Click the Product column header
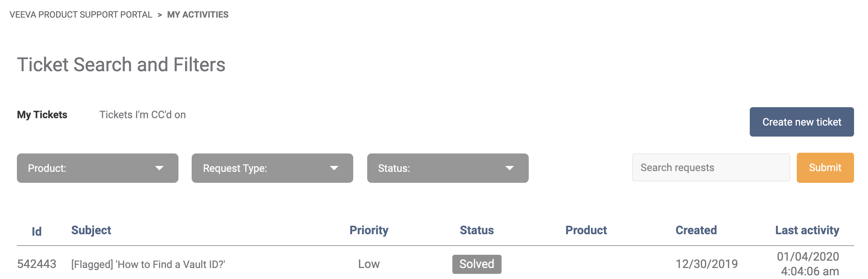Viewport: 868px width, 279px height. click(586, 230)
